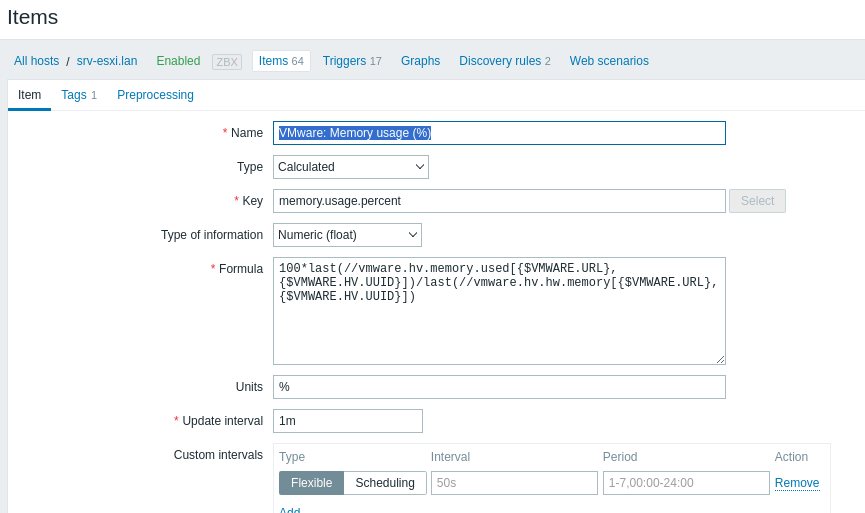Go to Web scenarios link
The width and height of the screenshot is (865, 513).
point(609,61)
